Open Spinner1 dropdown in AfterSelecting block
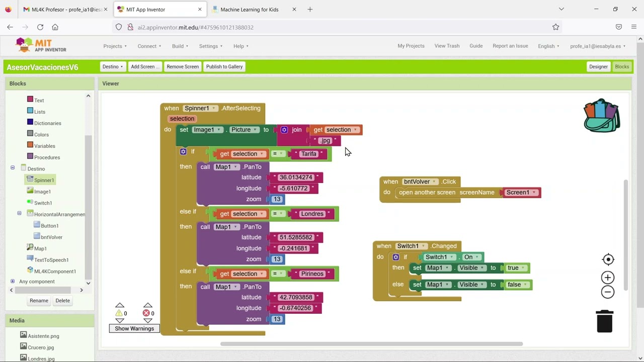The image size is (644, 362). point(200,108)
